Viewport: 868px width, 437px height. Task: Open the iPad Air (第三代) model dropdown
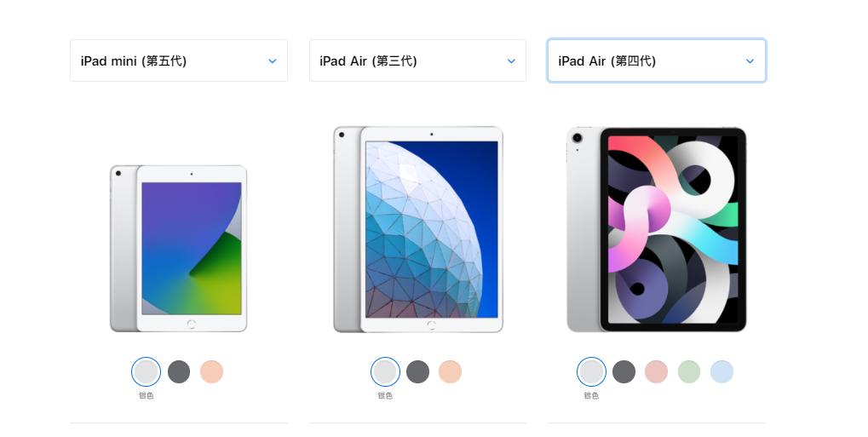click(417, 60)
